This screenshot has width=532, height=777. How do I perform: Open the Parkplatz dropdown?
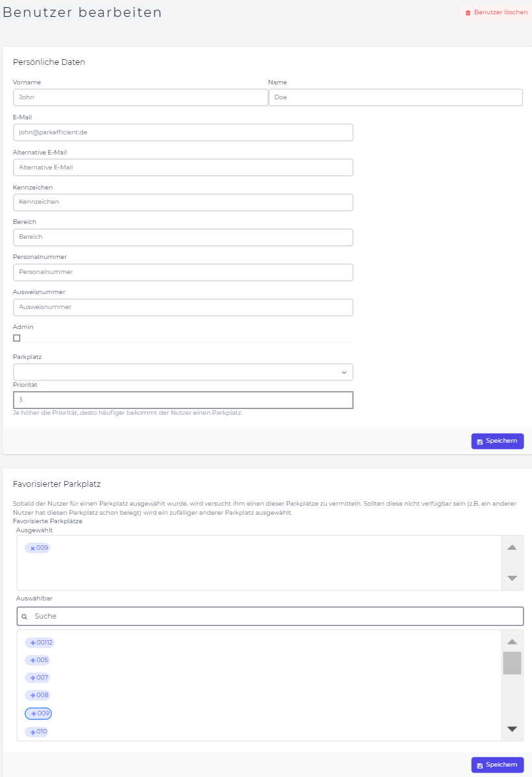pyautogui.click(x=183, y=372)
